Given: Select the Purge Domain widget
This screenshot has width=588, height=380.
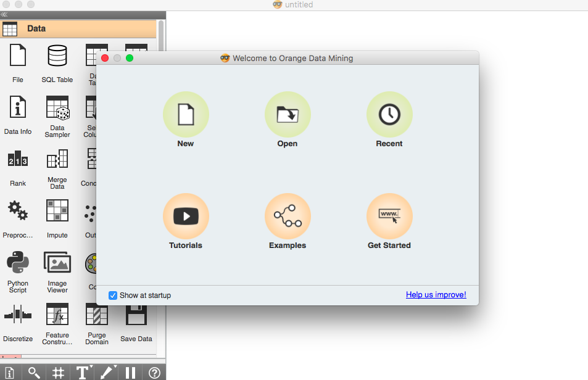Looking at the screenshot, I should click(97, 324).
